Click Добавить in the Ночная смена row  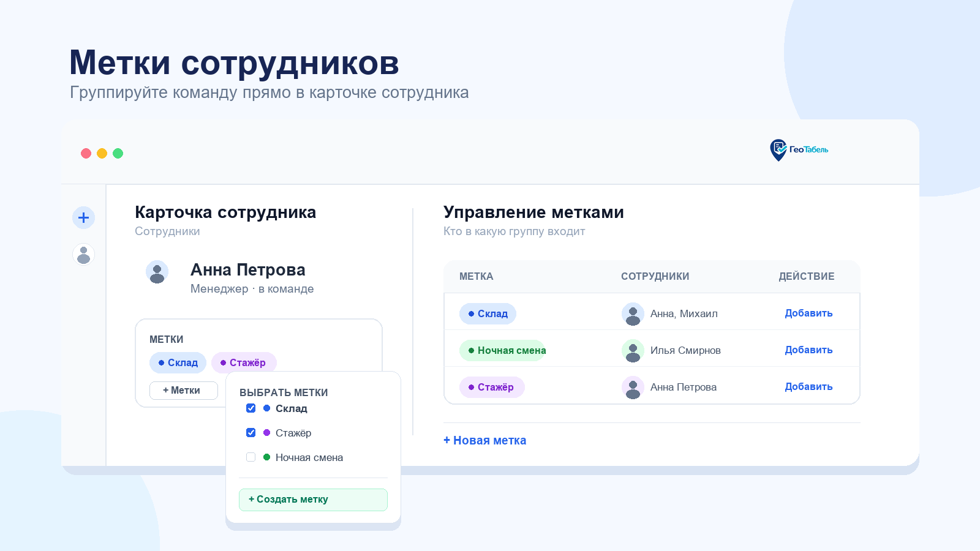click(809, 350)
